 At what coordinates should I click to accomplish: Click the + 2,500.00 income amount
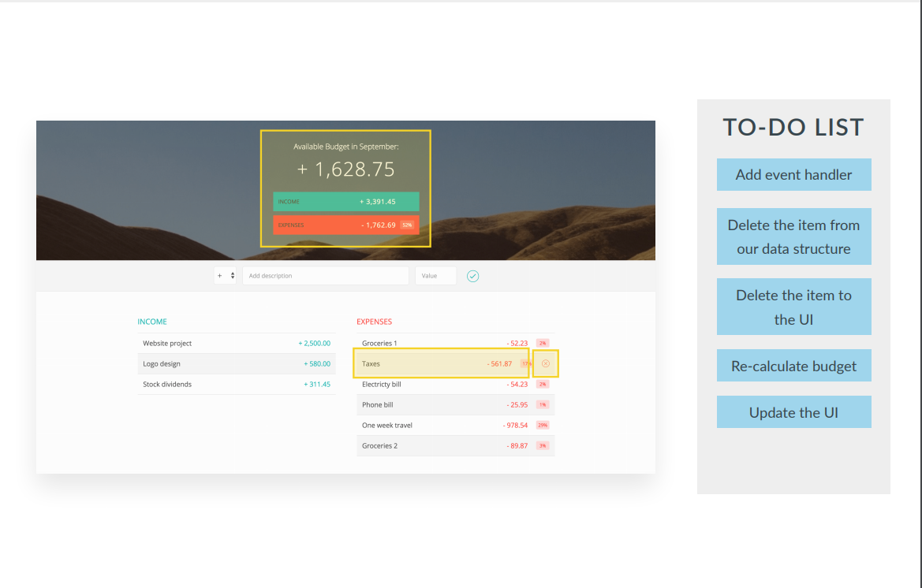314,343
